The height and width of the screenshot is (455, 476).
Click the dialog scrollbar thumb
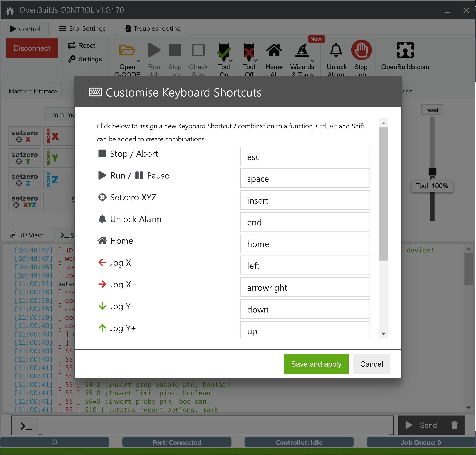pyautogui.click(x=383, y=194)
